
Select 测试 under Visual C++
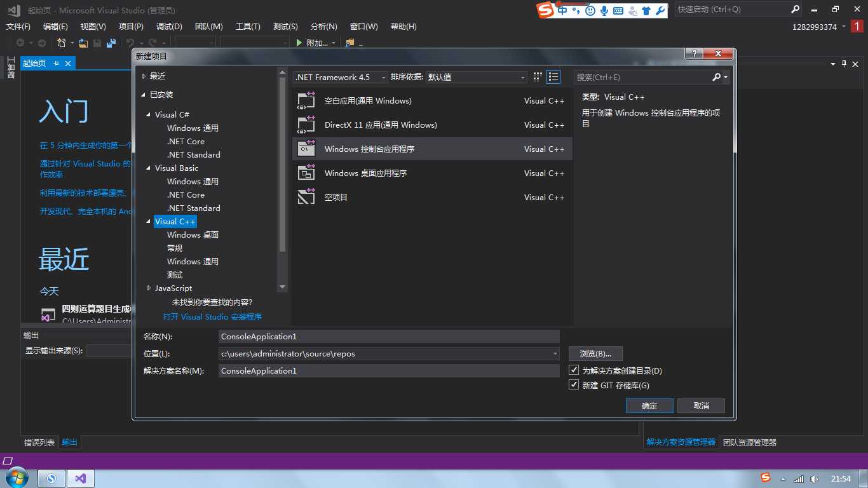[x=175, y=275]
